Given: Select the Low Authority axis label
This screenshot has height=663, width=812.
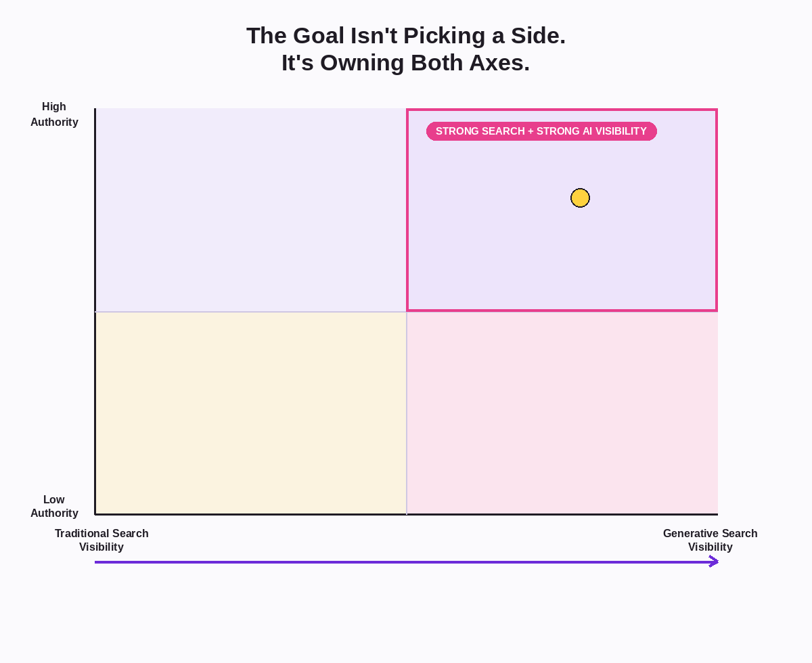Looking at the screenshot, I should pyautogui.click(x=54, y=506).
